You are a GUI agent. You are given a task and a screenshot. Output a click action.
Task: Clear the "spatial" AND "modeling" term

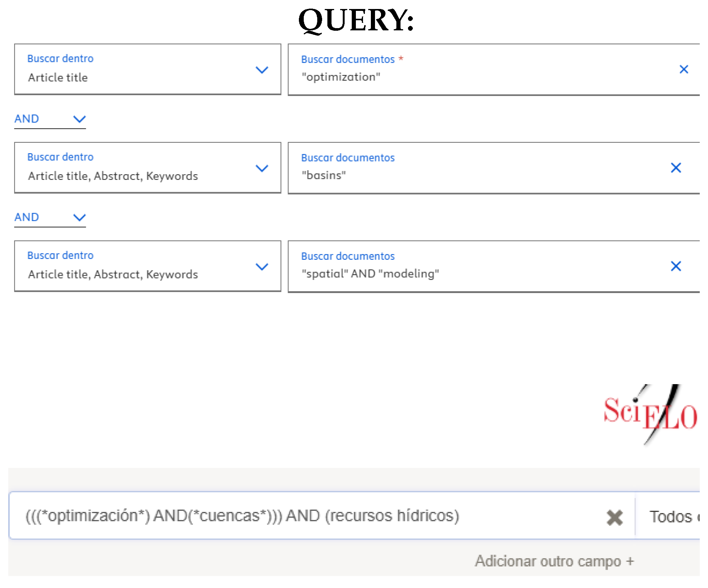pyautogui.click(x=676, y=266)
